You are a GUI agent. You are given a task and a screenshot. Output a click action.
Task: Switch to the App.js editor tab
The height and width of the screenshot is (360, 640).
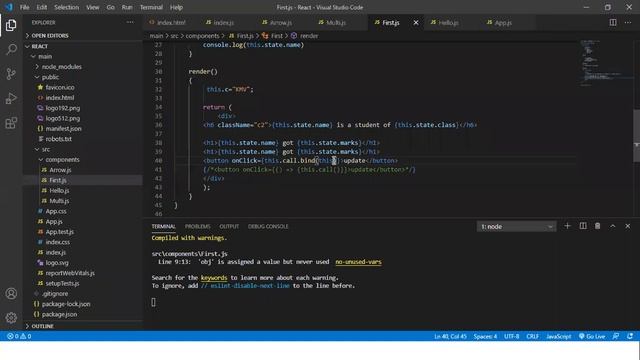(504, 23)
